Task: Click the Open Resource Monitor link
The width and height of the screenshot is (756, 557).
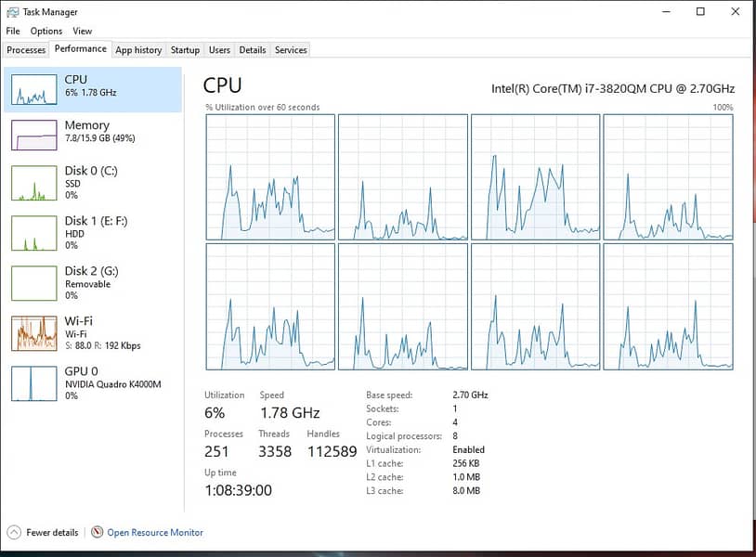Action: coord(155,533)
